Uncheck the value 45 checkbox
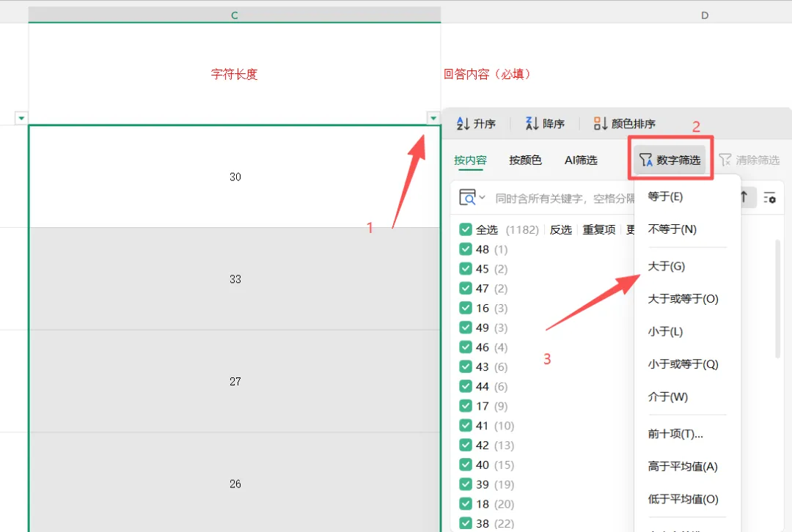792x532 pixels. coord(466,269)
